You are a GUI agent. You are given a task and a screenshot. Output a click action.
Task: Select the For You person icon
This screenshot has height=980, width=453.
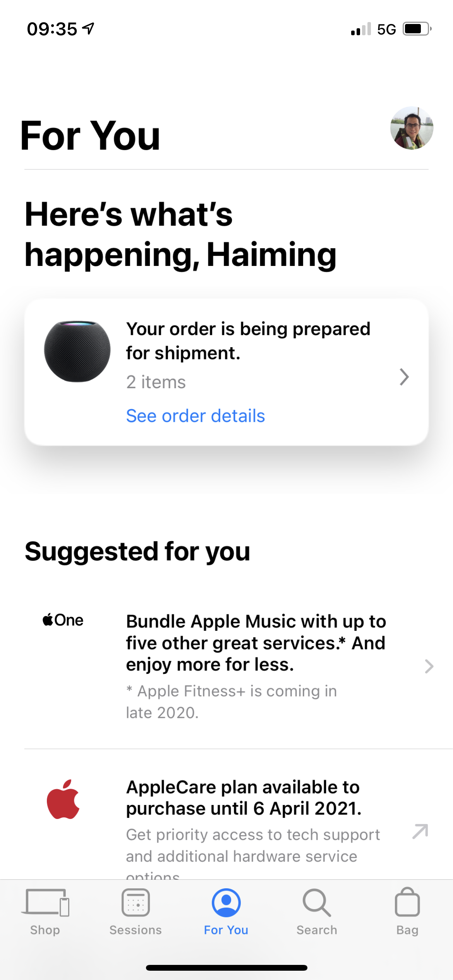(226, 902)
